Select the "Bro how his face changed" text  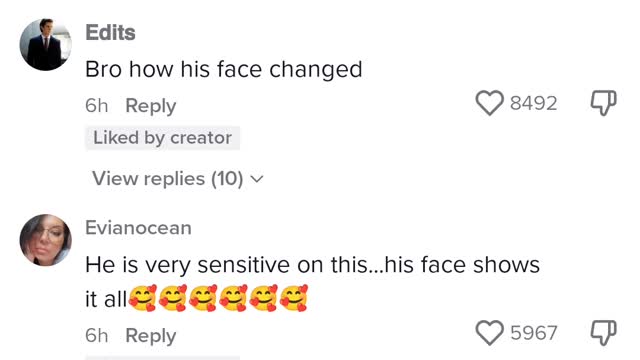(224, 69)
